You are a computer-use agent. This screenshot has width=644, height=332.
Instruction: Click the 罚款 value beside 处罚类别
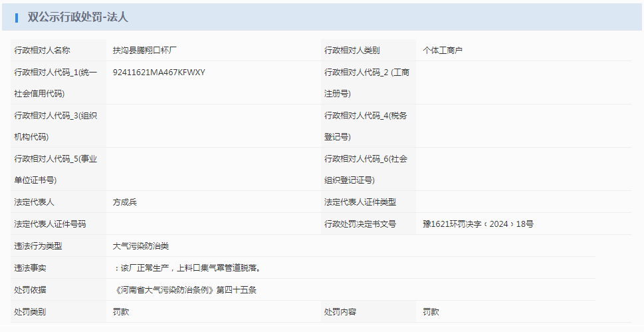click(121, 312)
